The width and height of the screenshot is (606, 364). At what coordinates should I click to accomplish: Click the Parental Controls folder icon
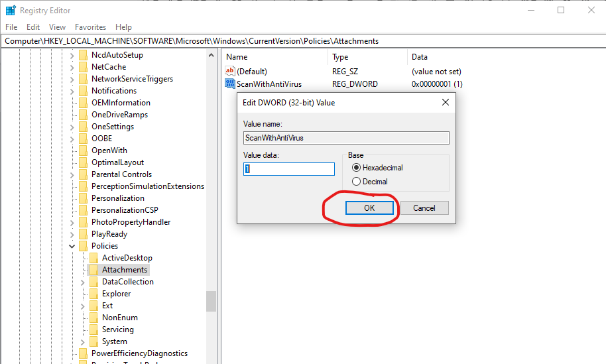83,174
